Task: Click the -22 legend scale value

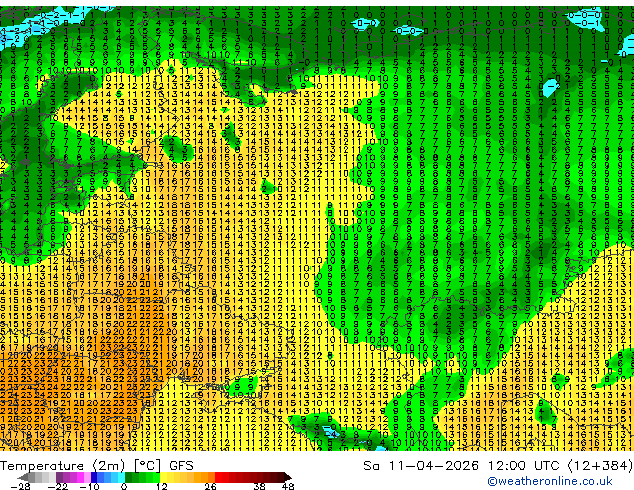Action: (x=58, y=486)
